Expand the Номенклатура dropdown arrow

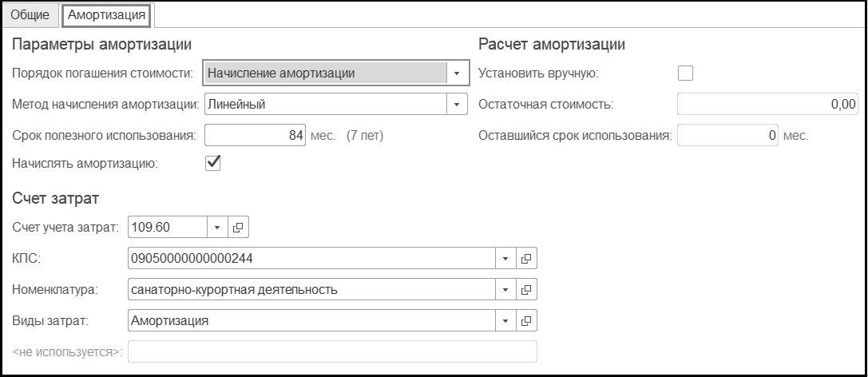505,290
